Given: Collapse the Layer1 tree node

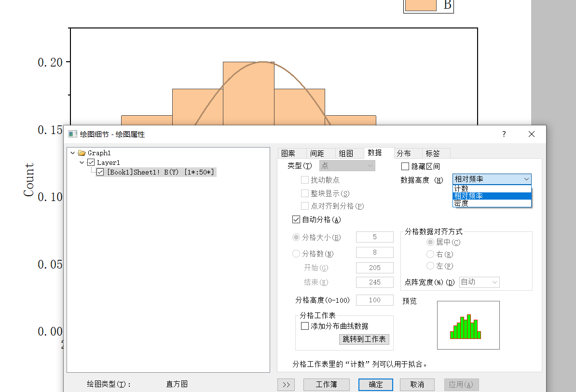Looking at the screenshot, I should coord(82,162).
